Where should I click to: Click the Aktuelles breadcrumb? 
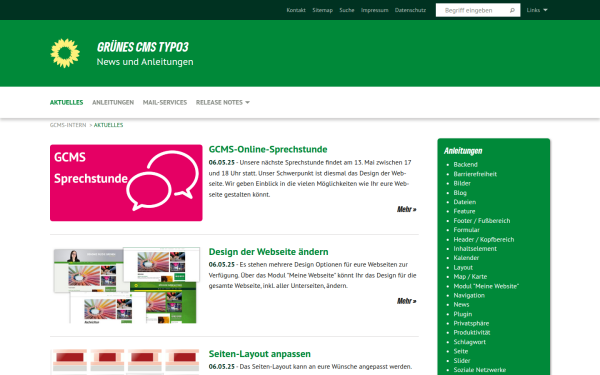click(108, 125)
